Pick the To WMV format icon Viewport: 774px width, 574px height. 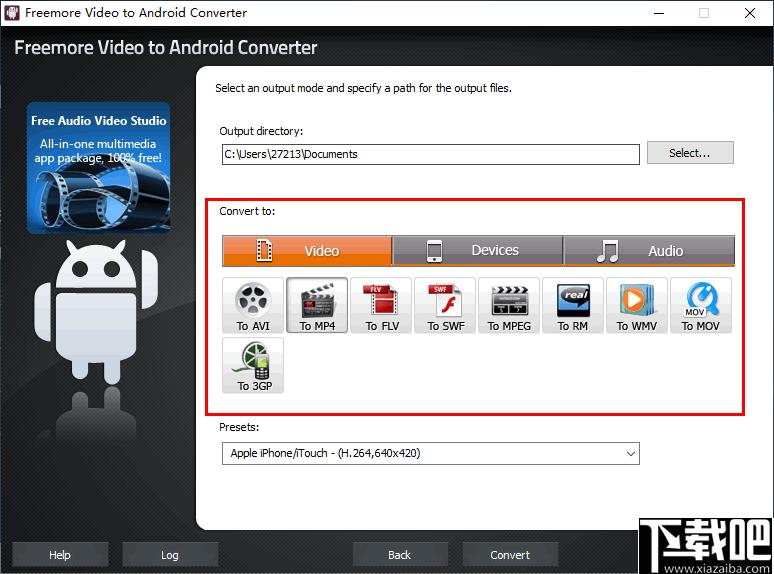click(637, 306)
